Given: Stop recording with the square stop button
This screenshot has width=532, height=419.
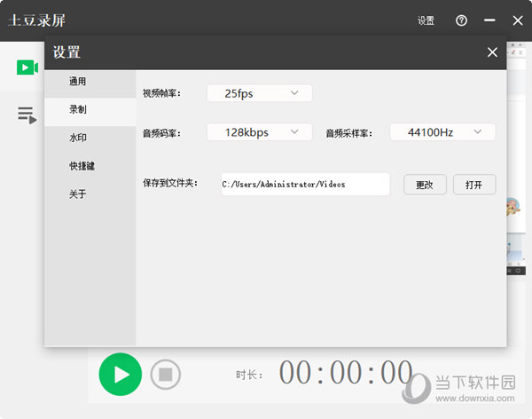Looking at the screenshot, I should pos(166,375).
